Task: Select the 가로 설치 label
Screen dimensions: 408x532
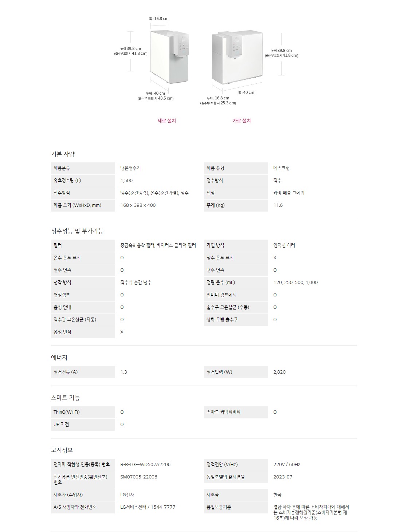Action: click(x=242, y=121)
